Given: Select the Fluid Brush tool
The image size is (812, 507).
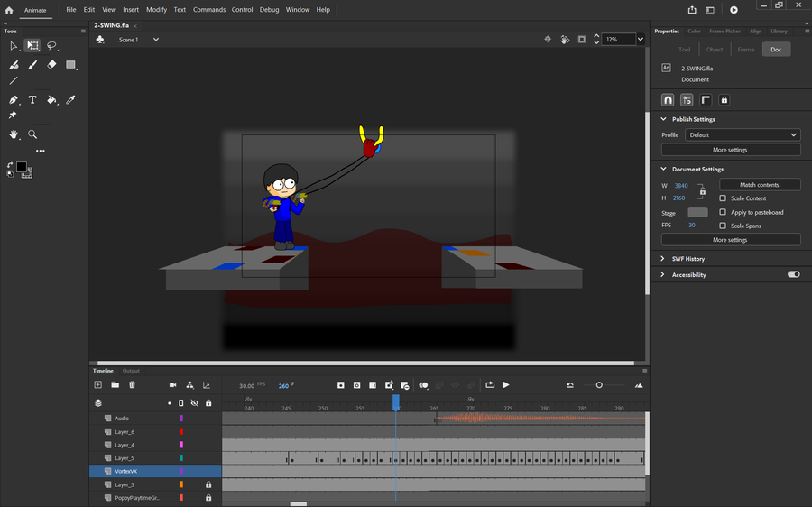Looking at the screenshot, I should tap(14, 65).
